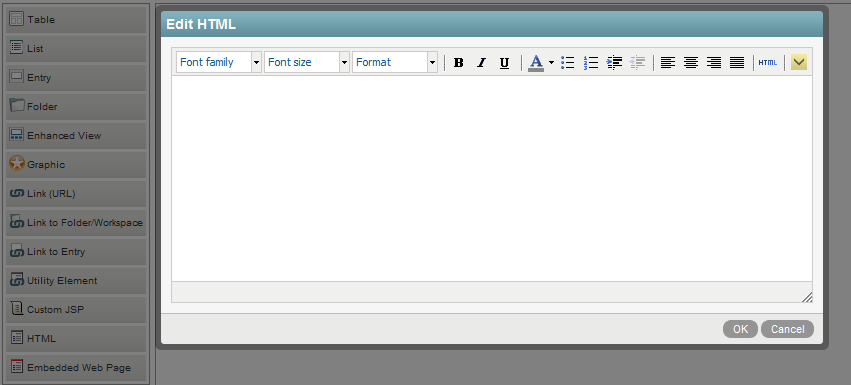This screenshot has height=385, width=851.
Task: Click the Edit HTML dialog title bar
Action: (492, 24)
